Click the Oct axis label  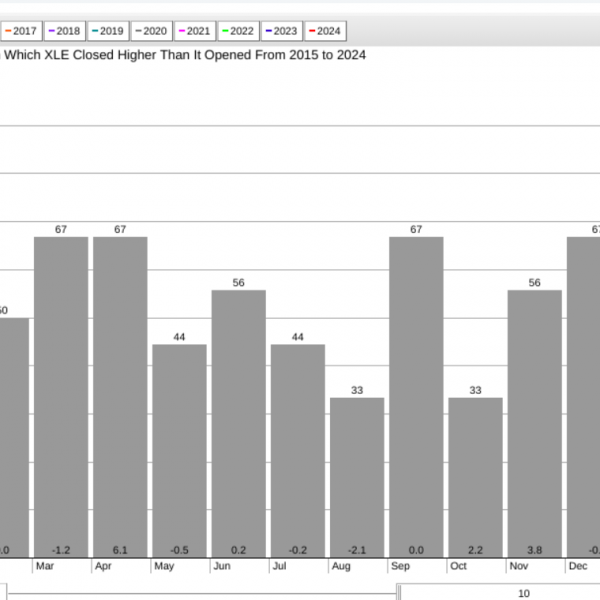point(458,566)
